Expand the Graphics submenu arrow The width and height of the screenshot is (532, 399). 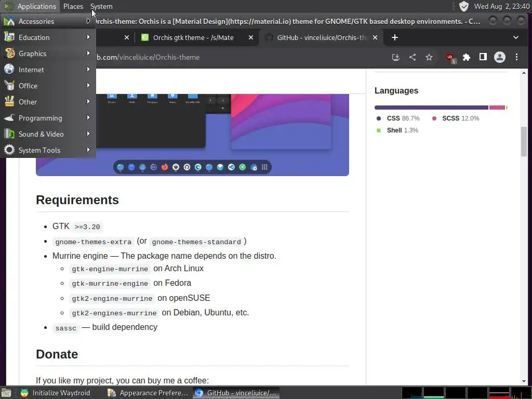pos(88,53)
